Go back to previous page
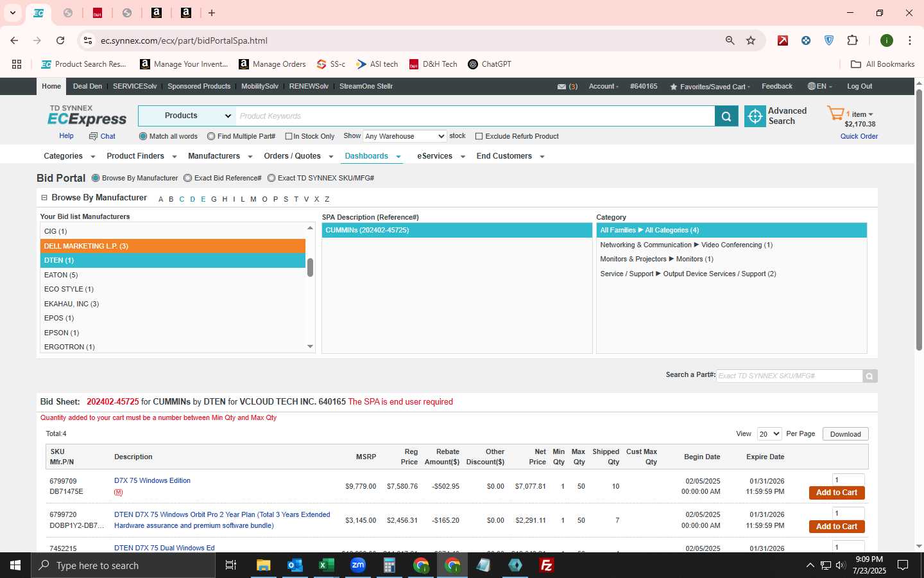This screenshot has height=578, width=924. tap(14, 40)
